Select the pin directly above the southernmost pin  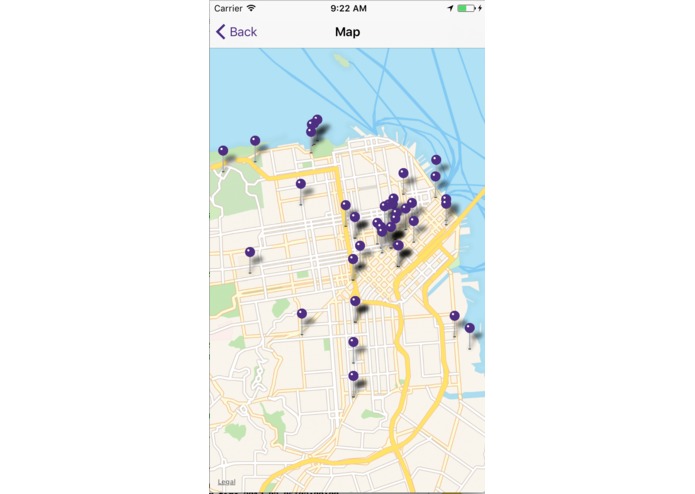353,342
